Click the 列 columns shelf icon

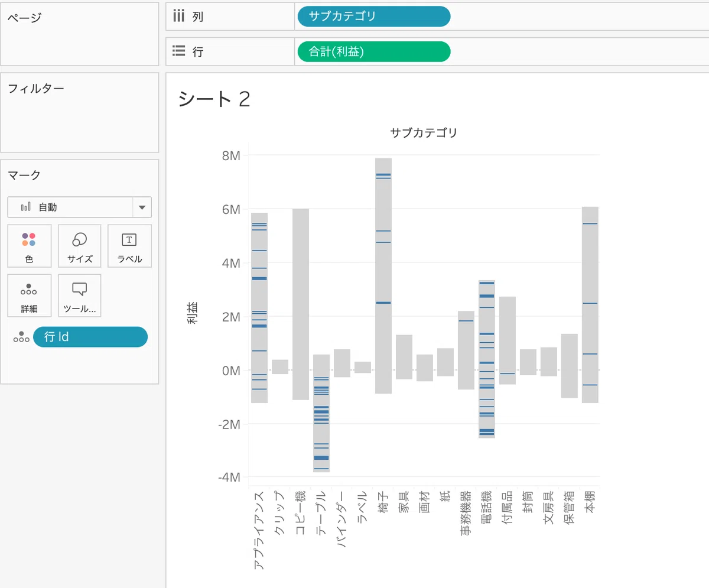click(x=179, y=16)
